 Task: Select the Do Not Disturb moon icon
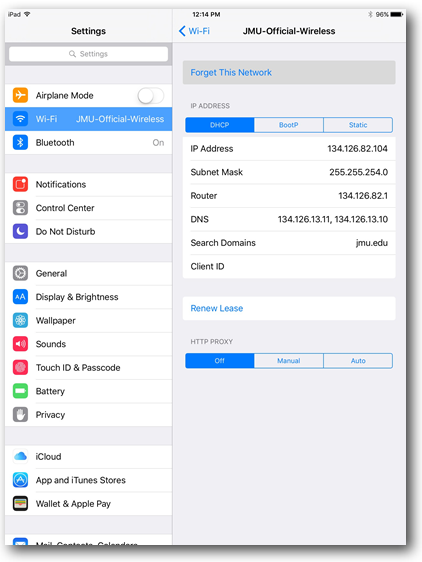tap(20, 232)
